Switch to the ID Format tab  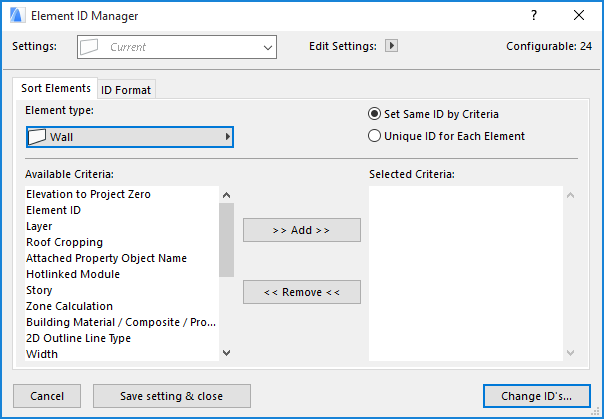[x=126, y=90]
